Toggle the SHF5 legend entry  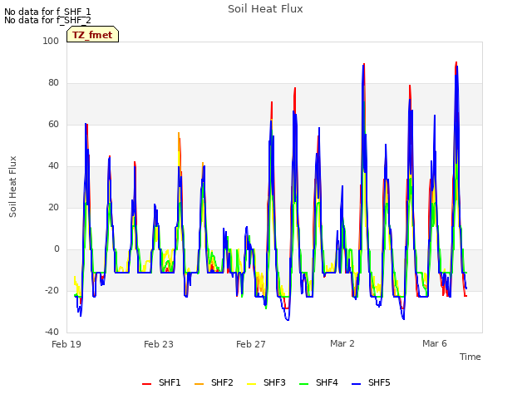(371, 382)
